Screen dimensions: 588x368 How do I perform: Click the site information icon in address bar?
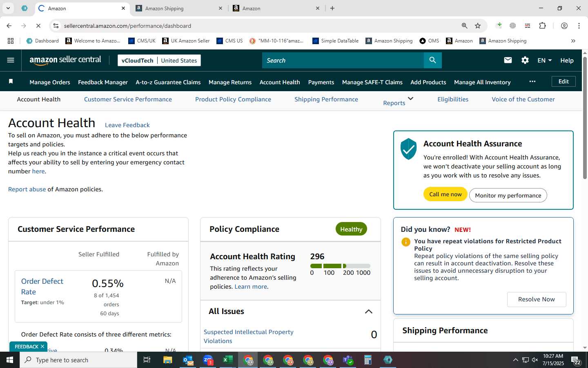[56, 26]
